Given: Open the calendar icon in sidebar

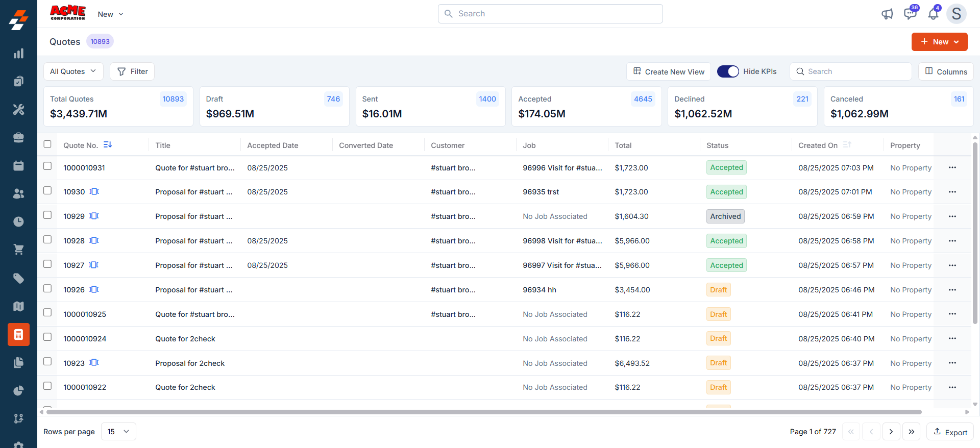Looking at the screenshot, I should coord(18,166).
